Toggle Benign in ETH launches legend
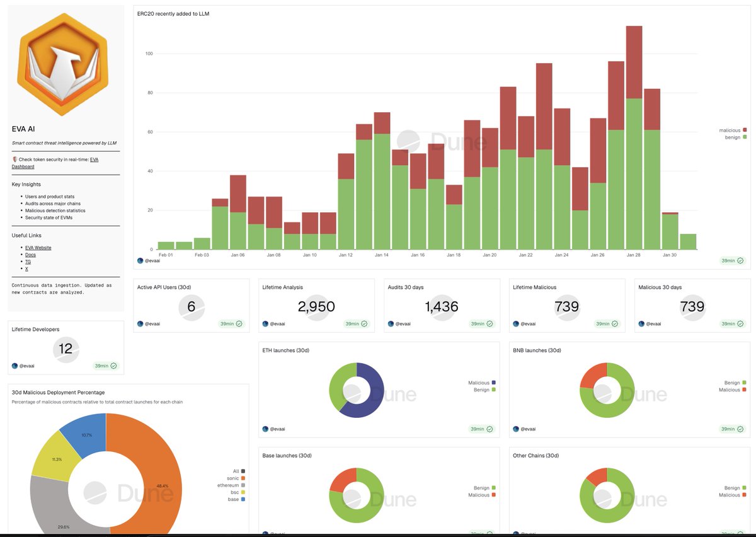The width and height of the screenshot is (756, 537). (484, 390)
